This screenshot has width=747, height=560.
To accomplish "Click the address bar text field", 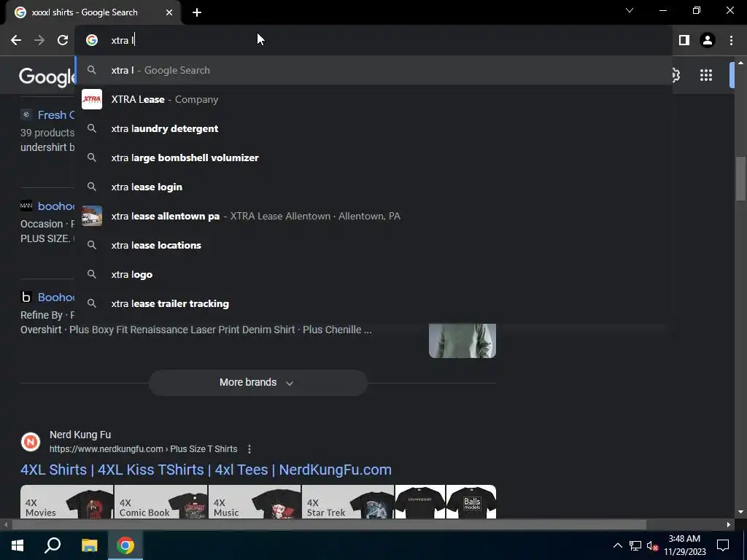I will pyautogui.click(x=374, y=41).
